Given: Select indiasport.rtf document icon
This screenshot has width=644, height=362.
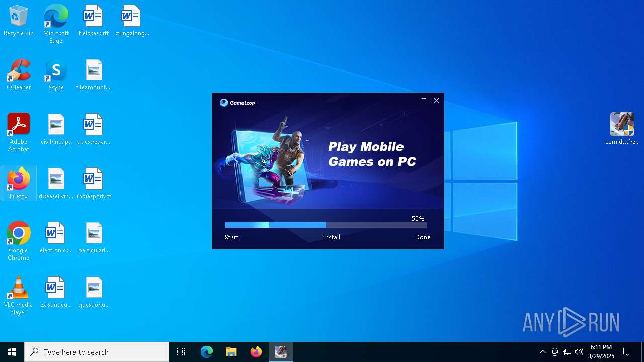Looking at the screenshot, I should pyautogui.click(x=94, y=184).
